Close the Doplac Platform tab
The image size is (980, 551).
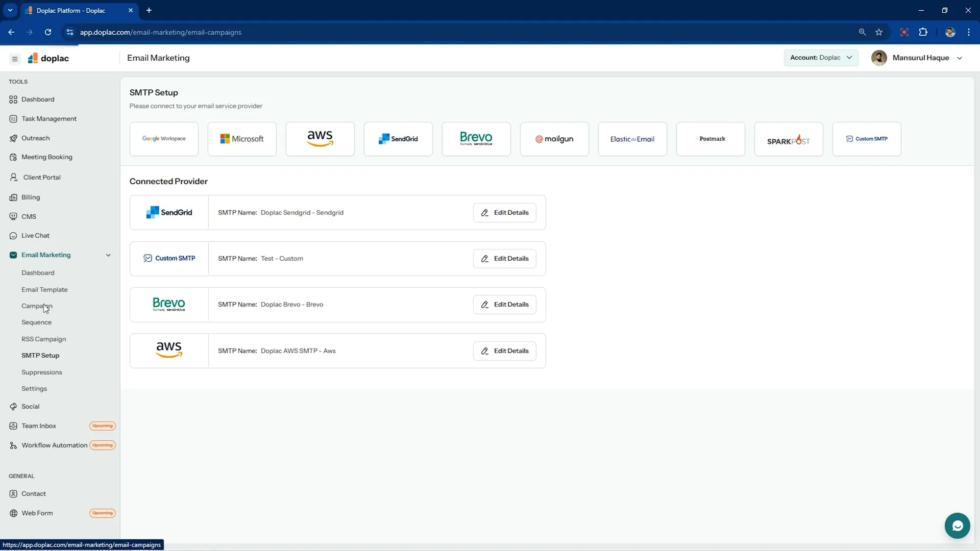click(x=131, y=10)
